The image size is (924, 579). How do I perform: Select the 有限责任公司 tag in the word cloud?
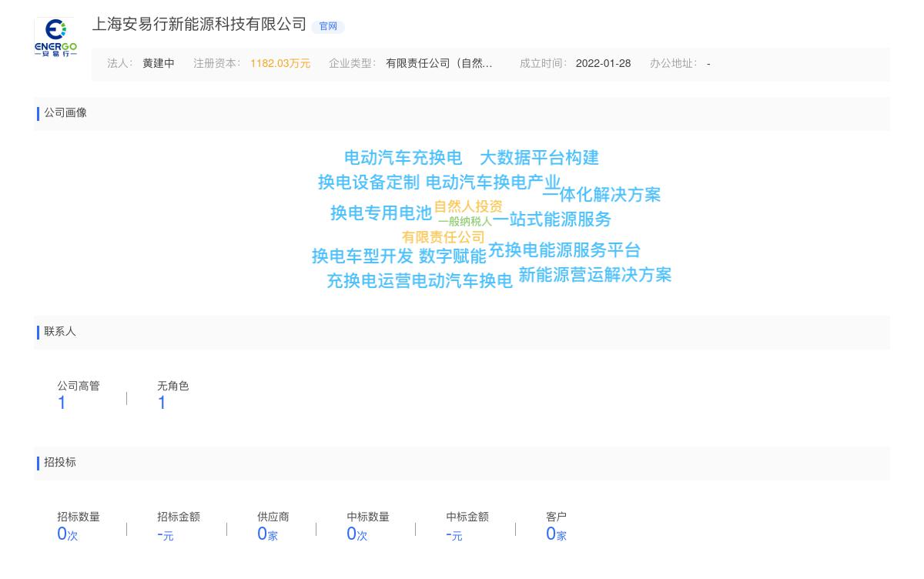(443, 237)
